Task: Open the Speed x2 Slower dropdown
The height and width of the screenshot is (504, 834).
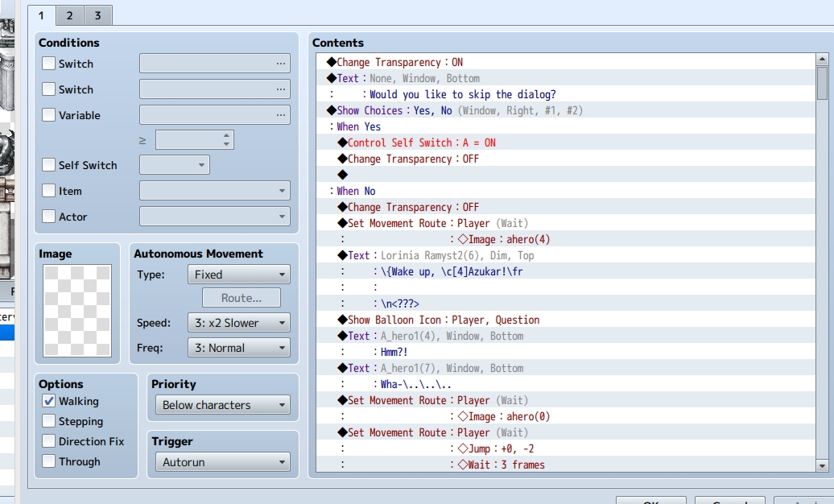Action: click(239, 323)
